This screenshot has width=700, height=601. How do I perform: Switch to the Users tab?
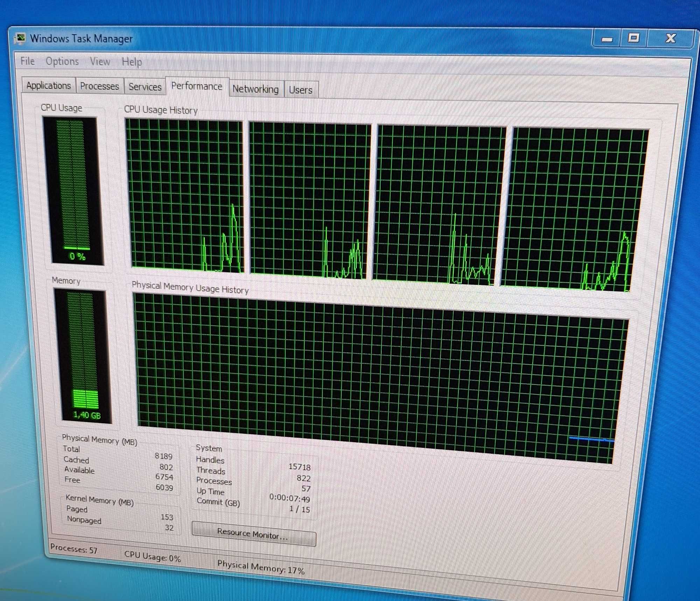[x=301, y=90]
